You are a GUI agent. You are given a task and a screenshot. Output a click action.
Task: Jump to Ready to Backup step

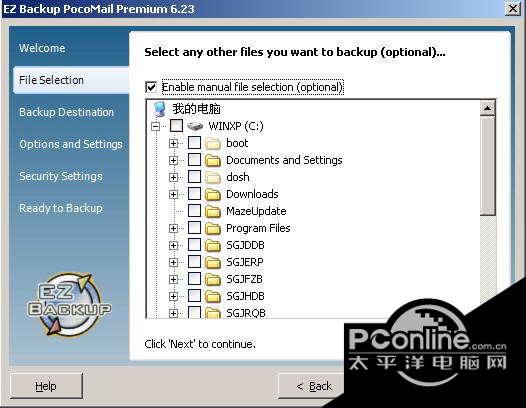(x=61, y=208)
